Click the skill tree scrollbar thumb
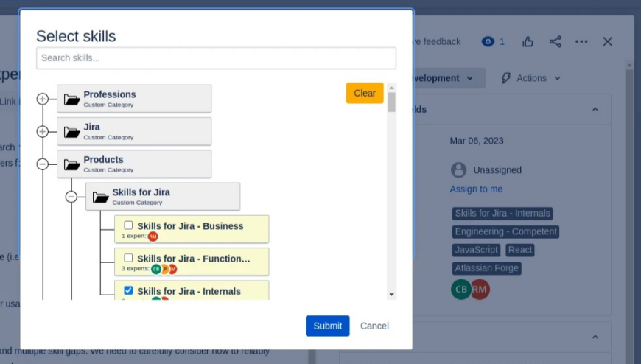 click(x=392, y=102)
